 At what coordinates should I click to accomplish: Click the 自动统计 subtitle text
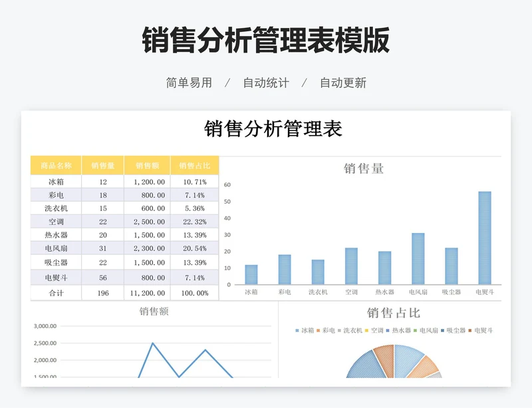pos(266,83)
